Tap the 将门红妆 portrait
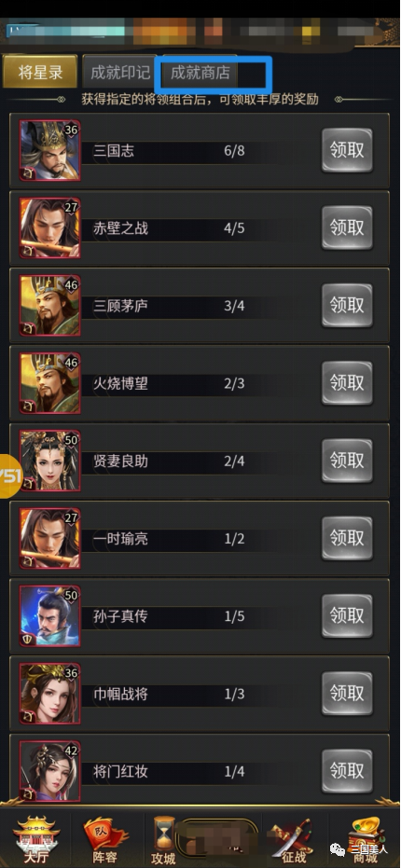This screenshot has height=868, width=401. tap(49, 771)
